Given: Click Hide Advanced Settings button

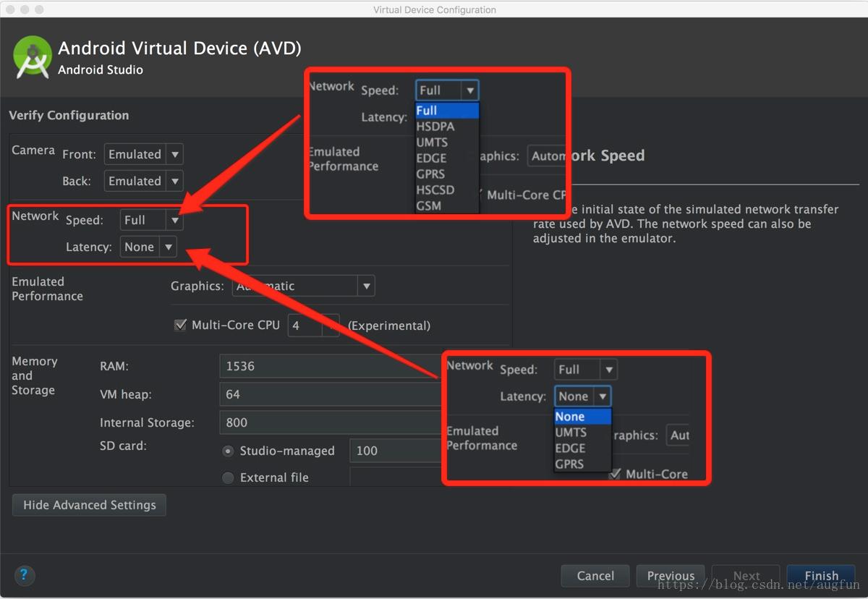Looking at the screenshot, I should pos(89,505).
